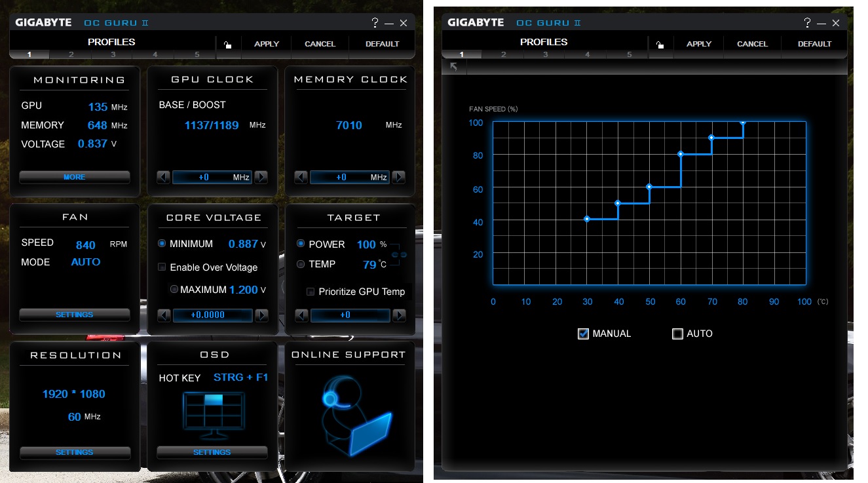This screenshot has height=483, width=868.
Task: Check the AUTO fan mode checkbox
Action: click(678, 334)
